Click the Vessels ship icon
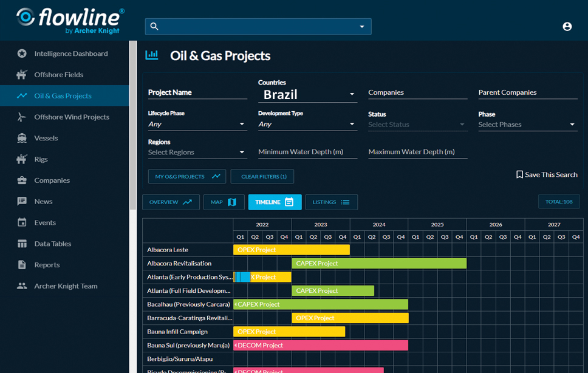The image size is (588, 373). coord(22,138)
